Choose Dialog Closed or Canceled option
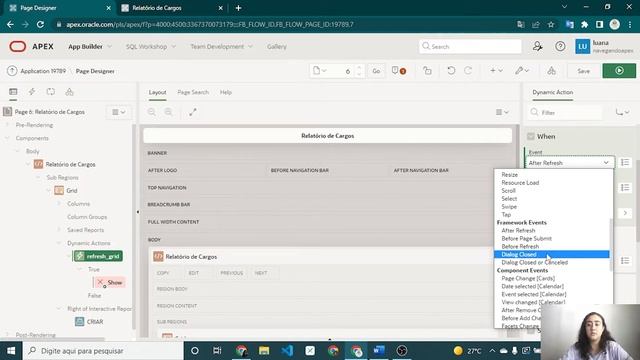The image size is (640, 360). [x=534, y=262]
